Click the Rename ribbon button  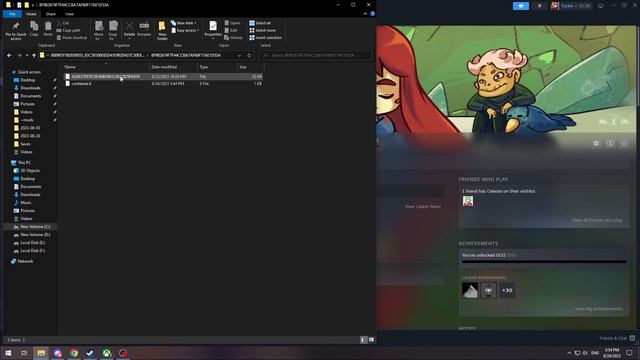point(144,29)
